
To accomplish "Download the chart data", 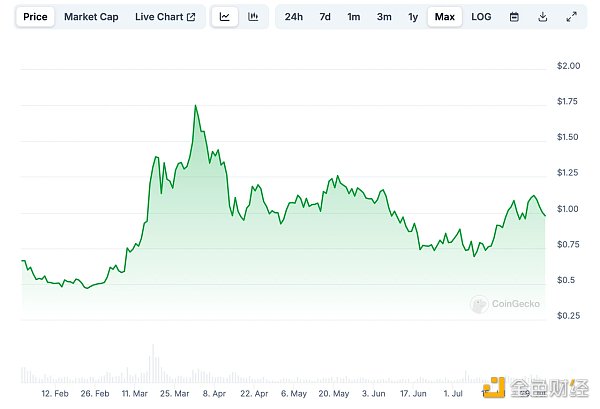I will [542, 17].
